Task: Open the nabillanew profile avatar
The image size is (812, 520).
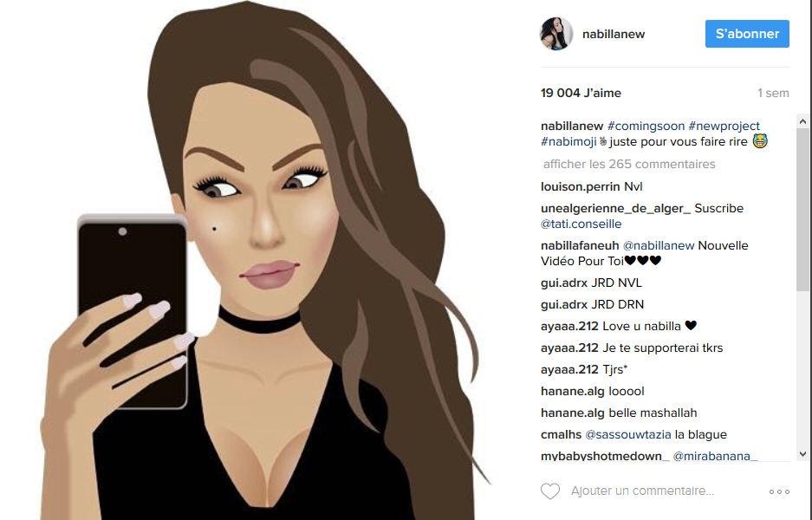Action: click(556, 34)
